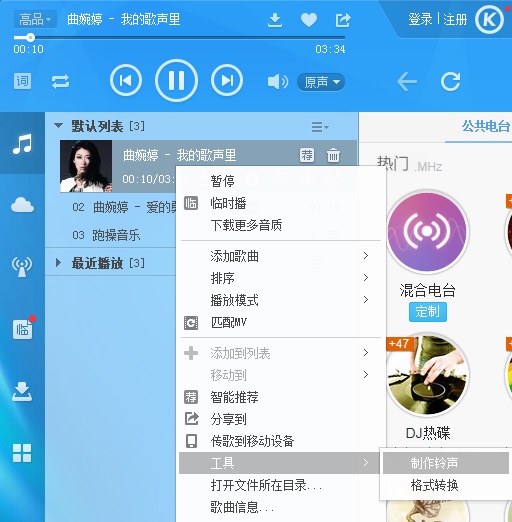Viewport: 512px width, 522px height.
Task: Expand the 工具 submenu entry
Action: click(279, 463)
